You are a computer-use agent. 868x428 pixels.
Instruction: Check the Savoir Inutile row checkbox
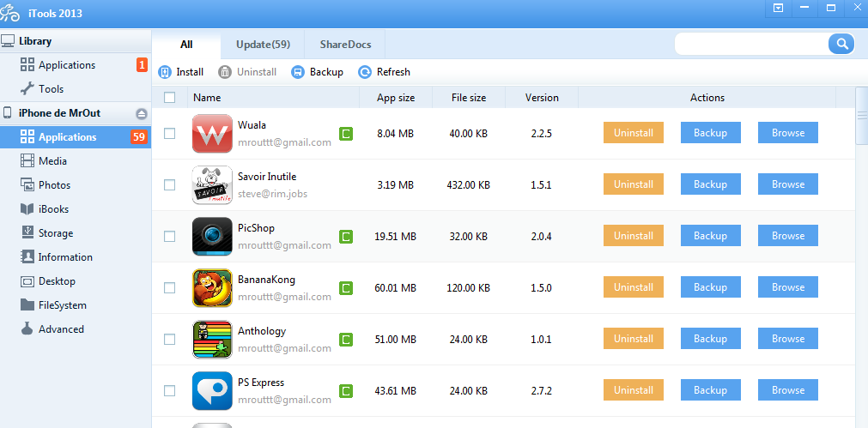coord(169,184)
